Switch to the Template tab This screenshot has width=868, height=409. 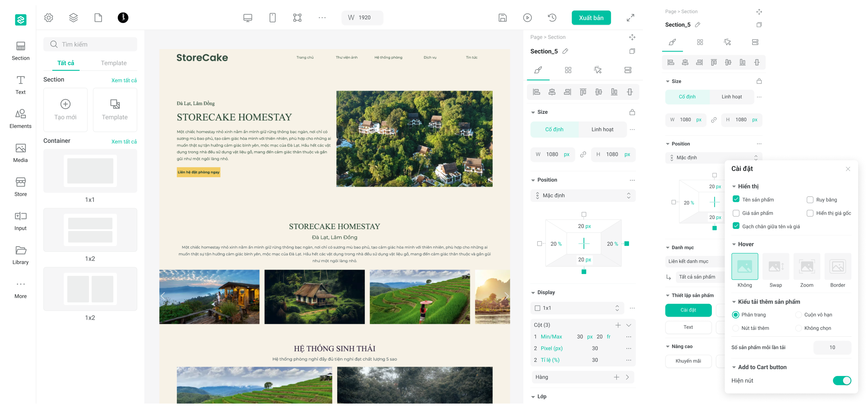[x=114, y=63]
